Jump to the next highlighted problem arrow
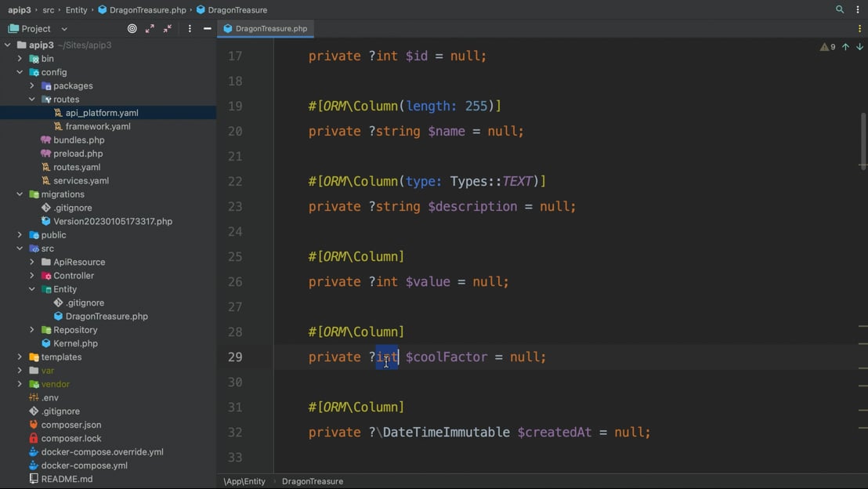This screenshot has width=868, height=489. pyautogui.click(x=859, y=47)
